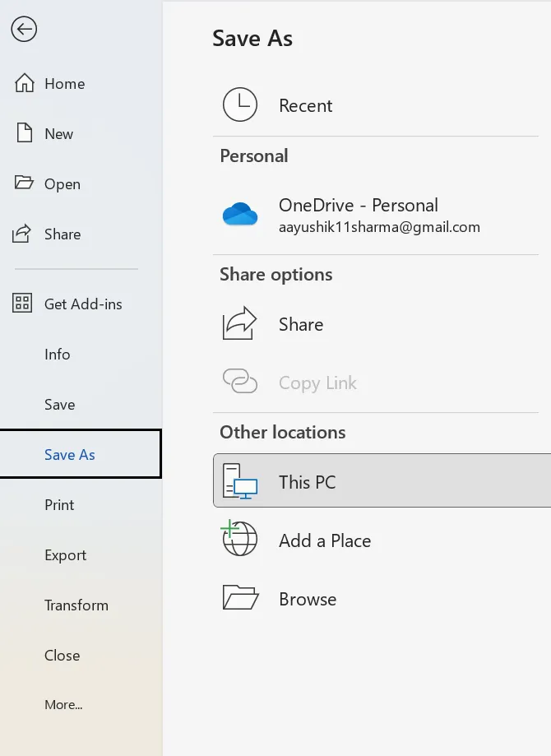Click the Home house icon

coord(24,83)
